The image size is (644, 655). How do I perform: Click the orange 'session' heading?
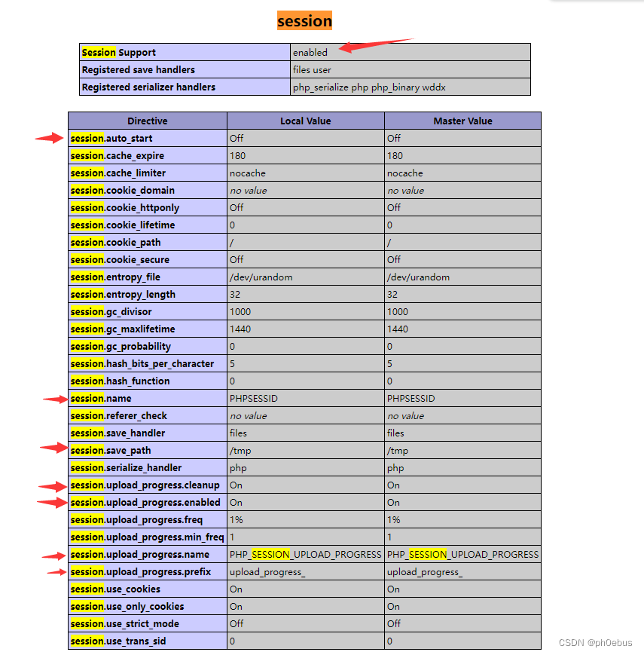[304, 20]
